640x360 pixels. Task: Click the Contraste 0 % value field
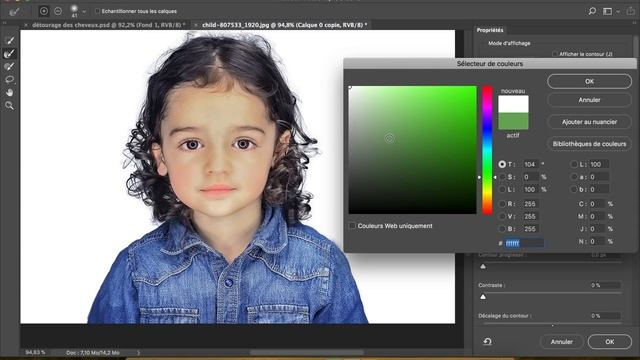click(605, 285)
